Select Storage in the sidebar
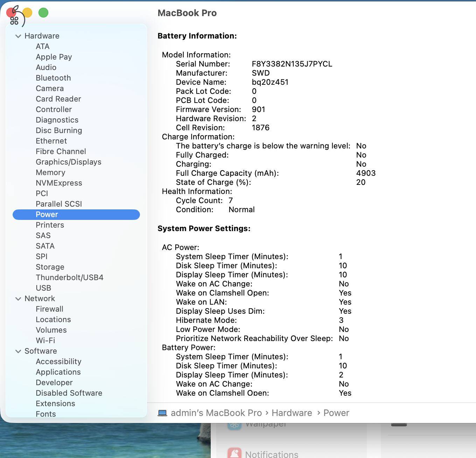The width and height of the screenshot is (476, 458). [x=50, y=267]
